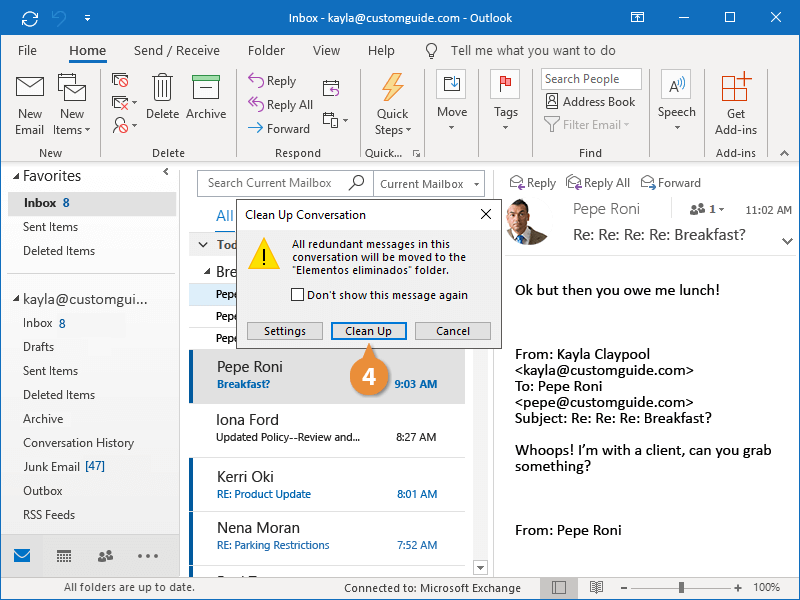The width and height of the screenshot is (800, 600).
Task: Click the Ribbon Display Options icon
Action: point(637,18)
